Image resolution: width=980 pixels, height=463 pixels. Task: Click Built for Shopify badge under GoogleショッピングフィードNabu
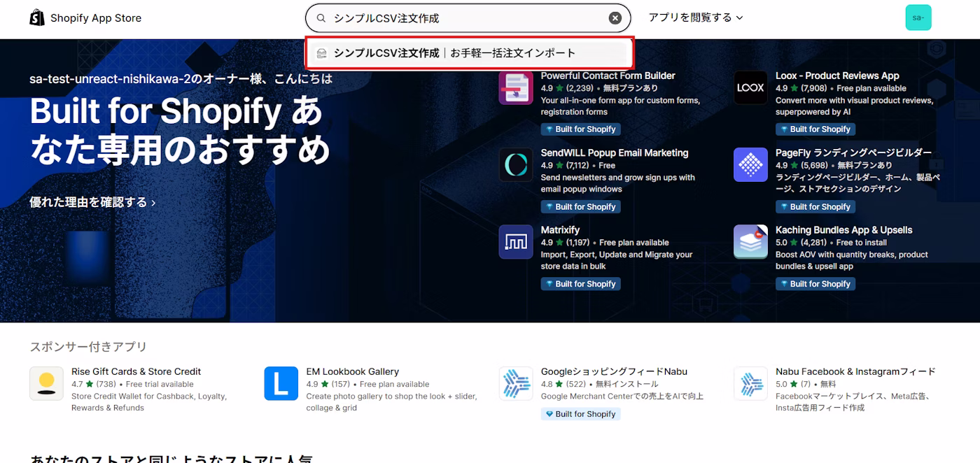tap(581, 414)
